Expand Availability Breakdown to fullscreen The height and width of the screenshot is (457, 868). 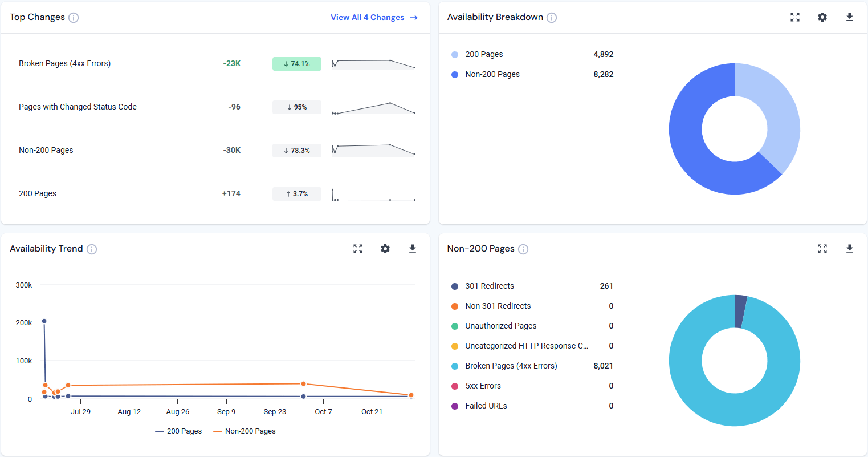pos(795,17)
